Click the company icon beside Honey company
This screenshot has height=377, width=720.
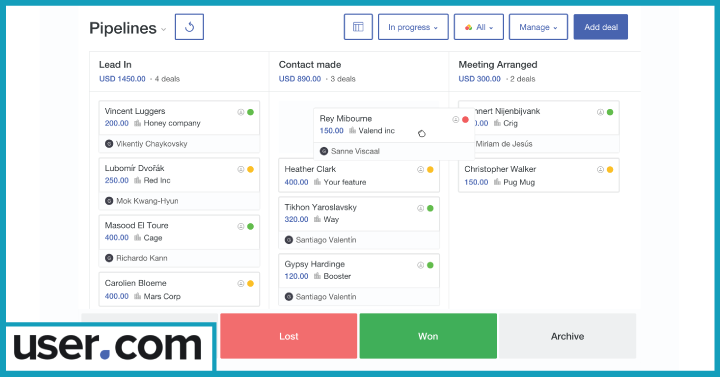tap(137, 123)
